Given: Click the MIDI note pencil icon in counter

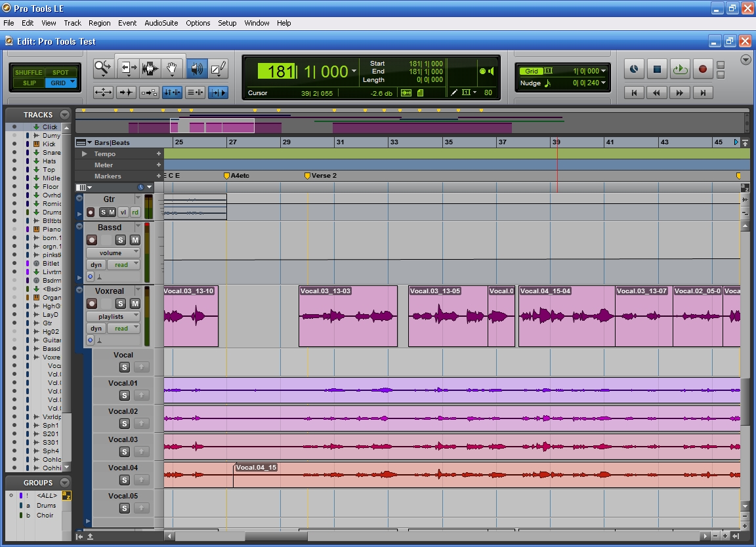Looking at the screenshot, I should tap(453, 92).
